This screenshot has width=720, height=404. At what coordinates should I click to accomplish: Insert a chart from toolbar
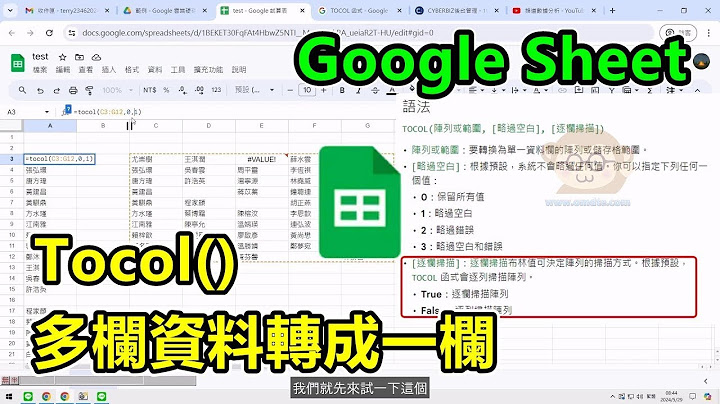click(x=595, y=90)
